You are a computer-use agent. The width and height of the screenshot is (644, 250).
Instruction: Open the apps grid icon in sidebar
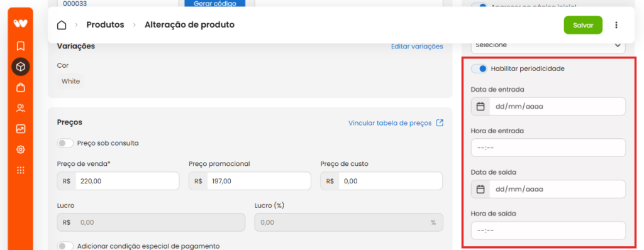[21, 170]
